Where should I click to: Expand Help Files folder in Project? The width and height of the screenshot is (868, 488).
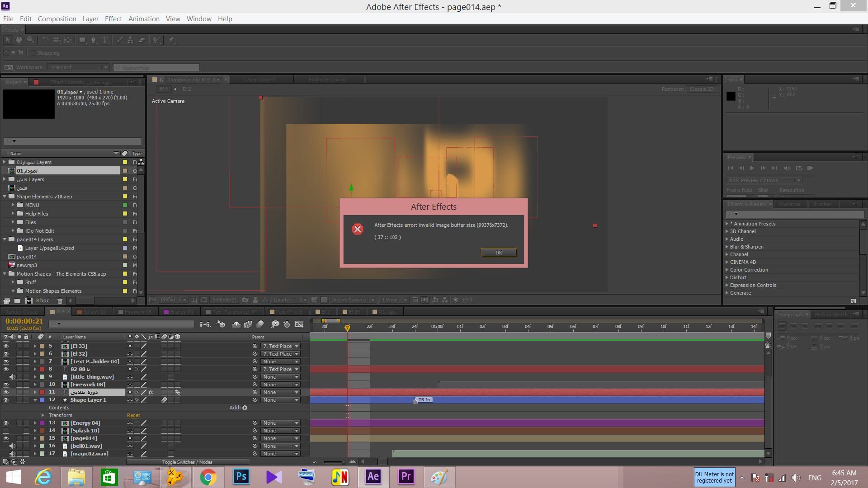click(13, 214)
